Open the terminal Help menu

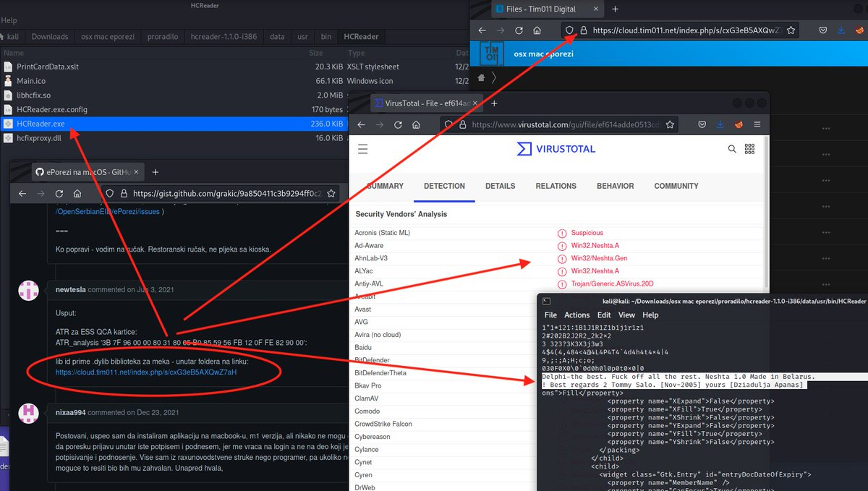point(650,315)
